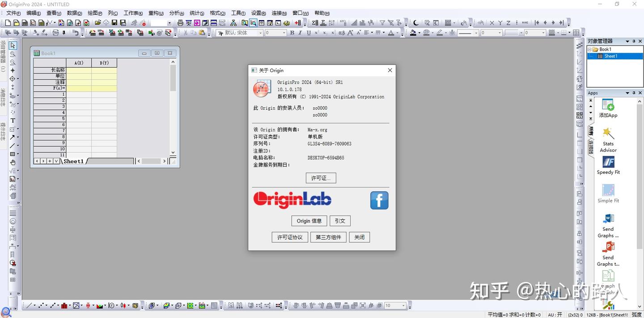Select the Zoom tool in left toolbar

tap(13, 54)
